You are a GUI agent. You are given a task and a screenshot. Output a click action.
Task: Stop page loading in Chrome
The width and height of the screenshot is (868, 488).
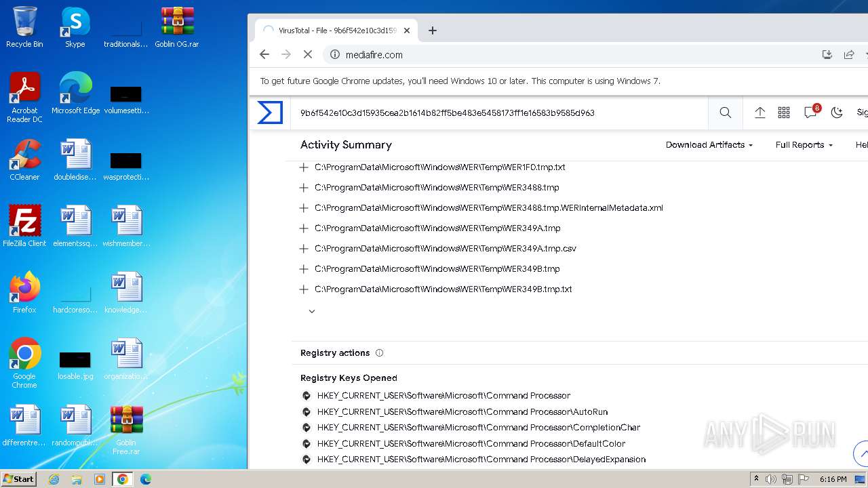click(307, 54)
